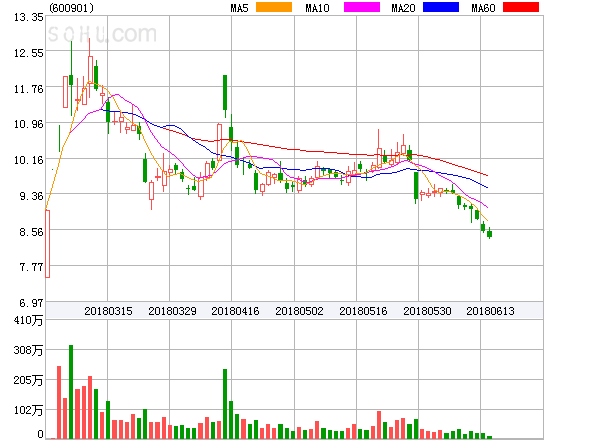Screen dimensions: 600x440
Task: Click the 20180329 date label
Action: click(172, 311)
